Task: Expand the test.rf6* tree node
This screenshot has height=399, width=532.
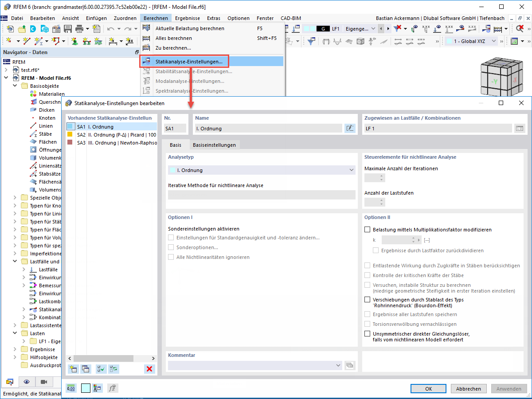Action: (6, 70)
